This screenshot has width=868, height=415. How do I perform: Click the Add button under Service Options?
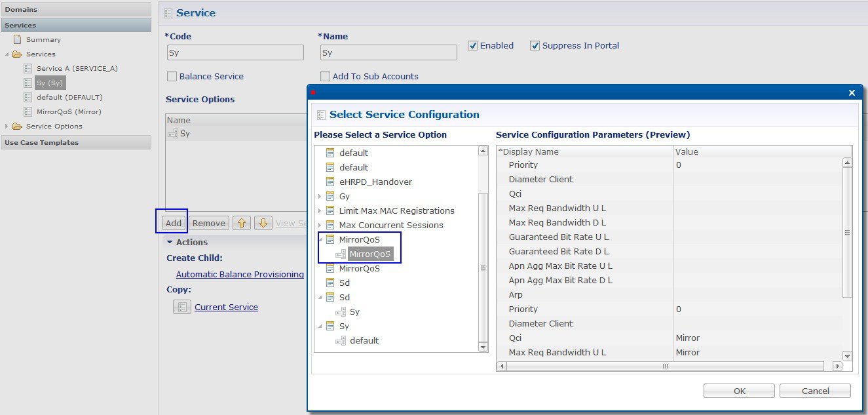(173, 223)
